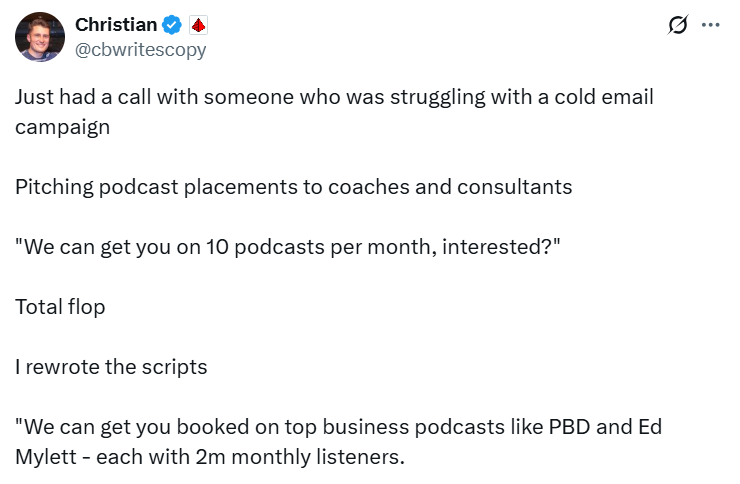Click the "Total flop" line
Image resolution: width=740 pixels, height=484 pixels.
(60, 307)
